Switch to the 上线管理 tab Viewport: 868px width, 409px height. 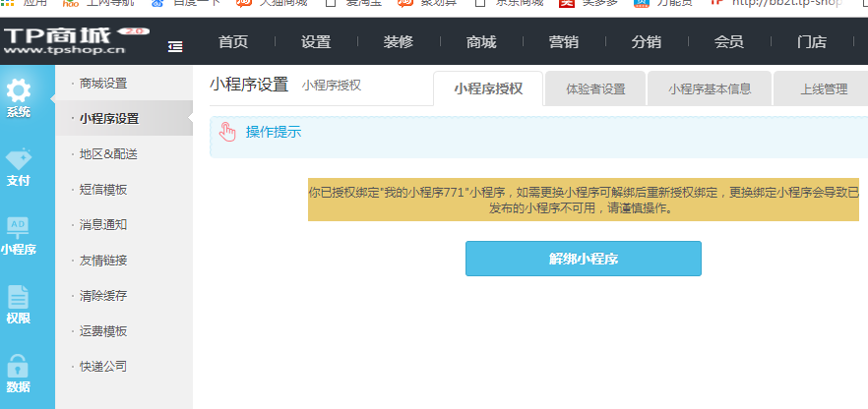coord(823,88)
